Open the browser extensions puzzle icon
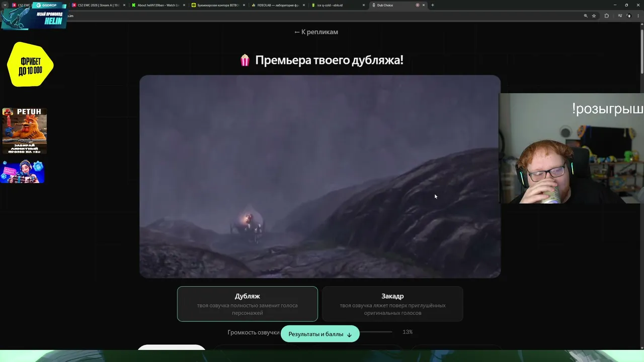Image resolution: width=644 pixels, height=362 pixels. click(606, 16)
